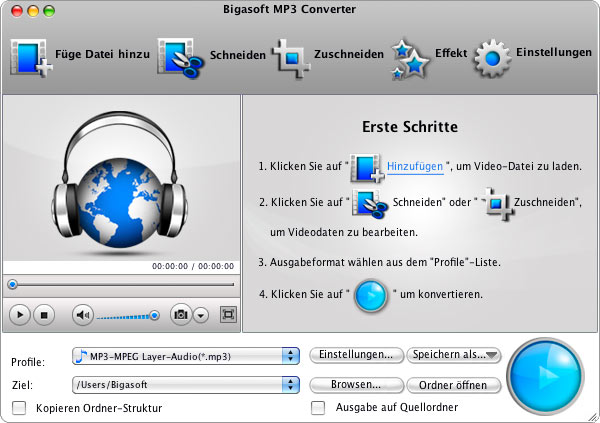The image size is (600, 423).
Task: Take a snapshot with the camera icon
Action: point(181,315)
